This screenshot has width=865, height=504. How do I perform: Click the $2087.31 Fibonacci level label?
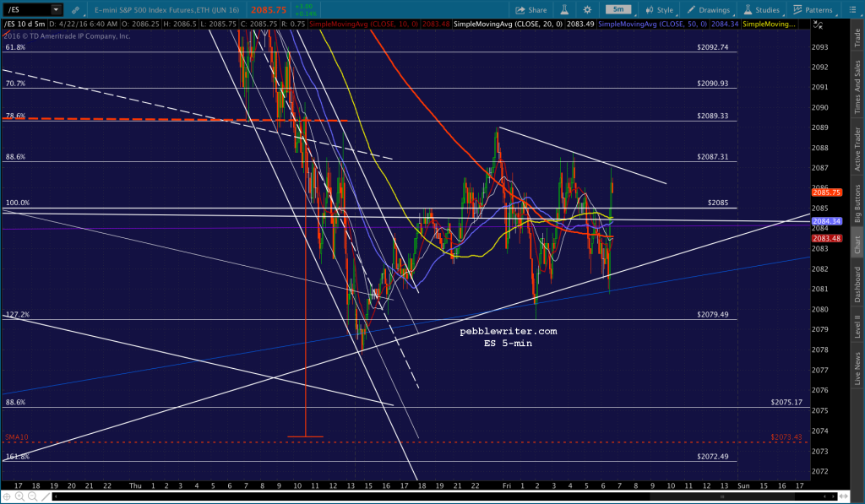tap(712, 157)
